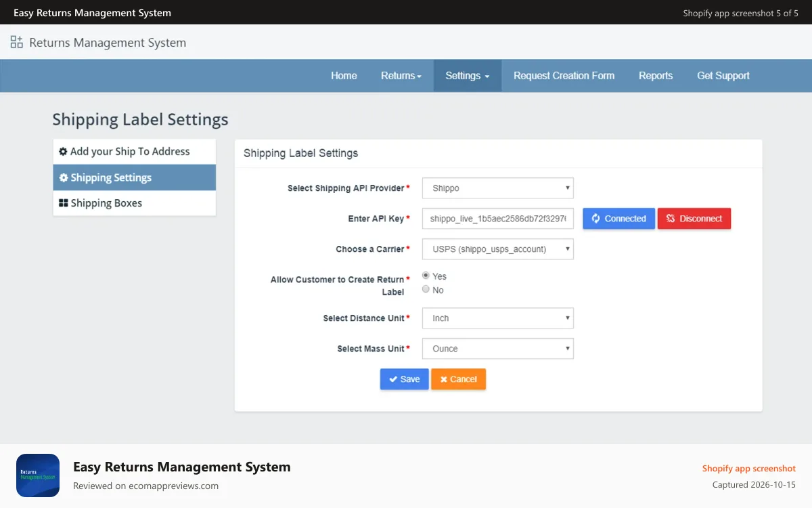The width and height of the screenshot is (812, 508).
Task: Click the Returns Management System header title
Action: (108, 43)
